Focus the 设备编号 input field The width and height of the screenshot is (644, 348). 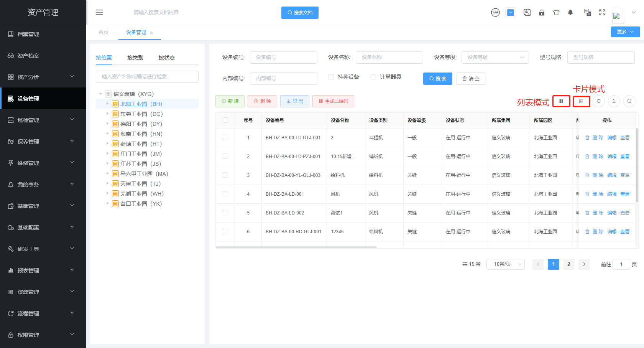(284, 58)
